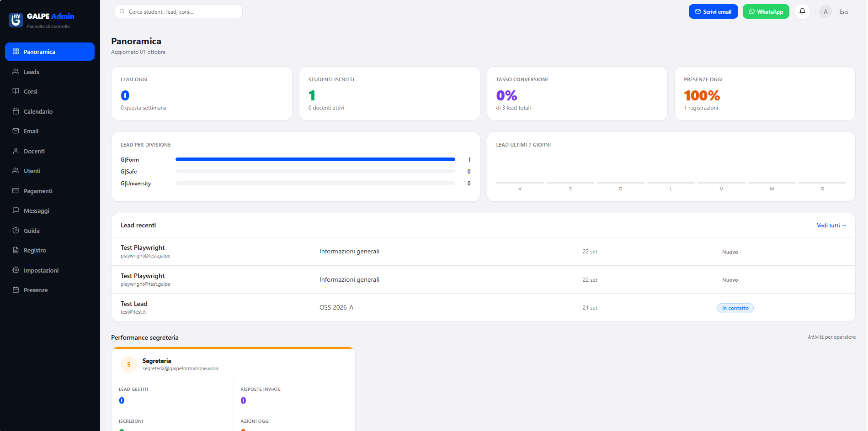Open the Leads section
This screenshot has height=431, width=868.
pyautogui.click(x=50, y=72)
